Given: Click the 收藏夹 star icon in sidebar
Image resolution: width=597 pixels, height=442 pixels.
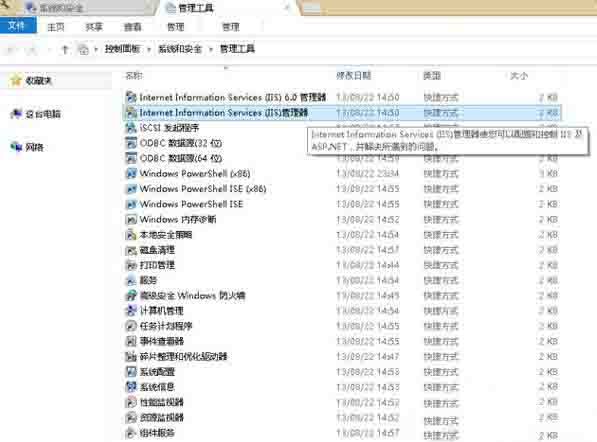Looking at the screenshot, I should coord(16,80).
